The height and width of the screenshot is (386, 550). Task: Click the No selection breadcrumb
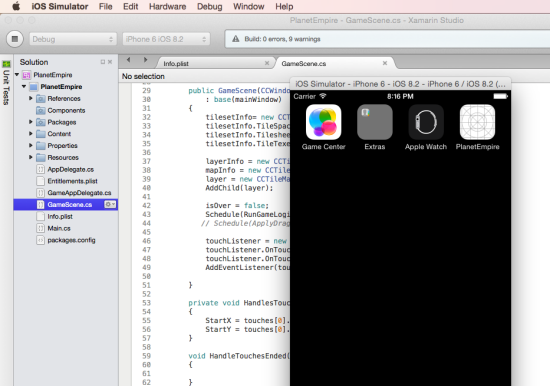click(x=143, y=76)
